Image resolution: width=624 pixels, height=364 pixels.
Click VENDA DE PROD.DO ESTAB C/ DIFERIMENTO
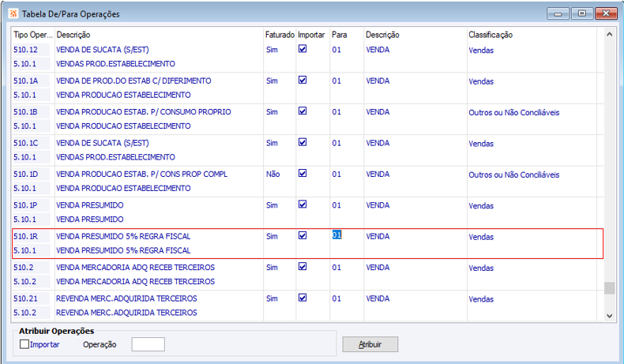[133, 81]
